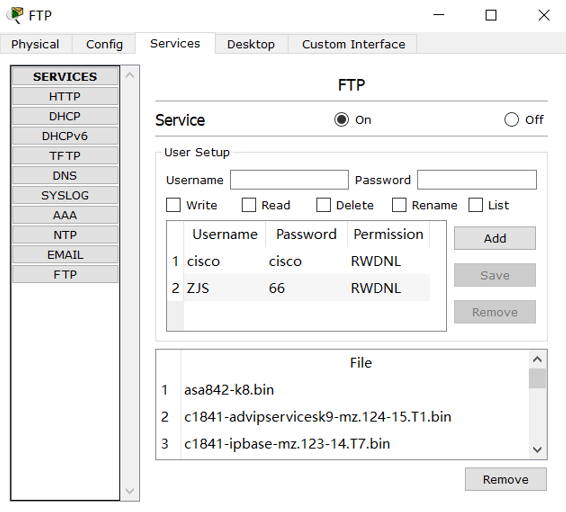The width and height of the screenshot is (566, 512).
Task: Select FTP in the services list
Action: (65, 274)
